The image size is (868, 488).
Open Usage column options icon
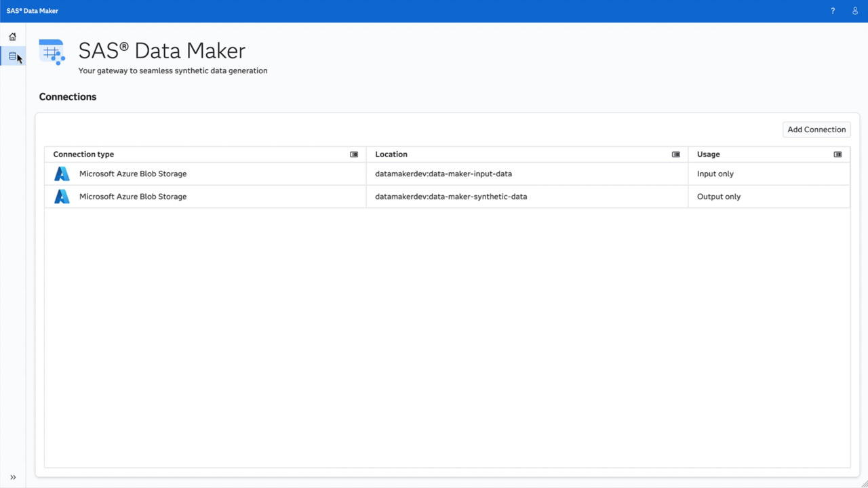click(837, 155)
